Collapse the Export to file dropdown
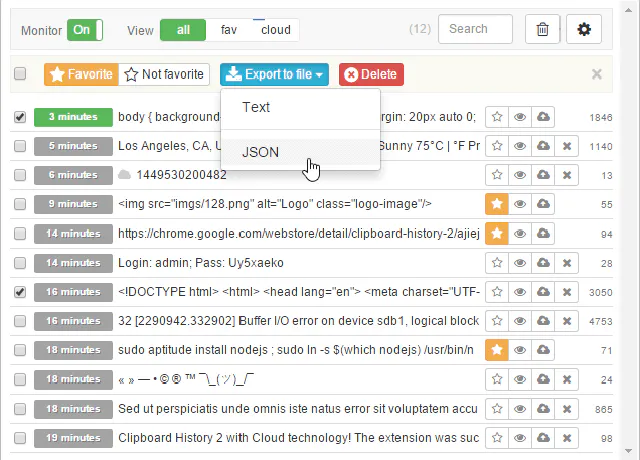640x460 pixels. point(274,74)
